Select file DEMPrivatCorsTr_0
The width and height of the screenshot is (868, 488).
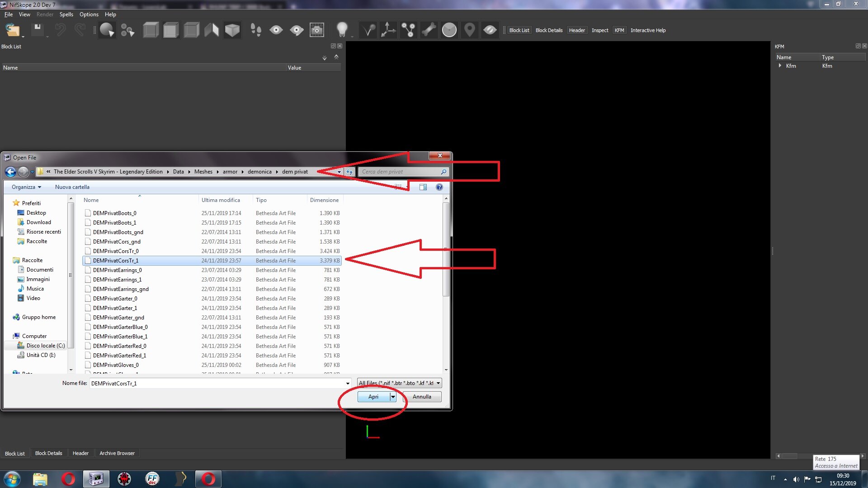(212, 251)
